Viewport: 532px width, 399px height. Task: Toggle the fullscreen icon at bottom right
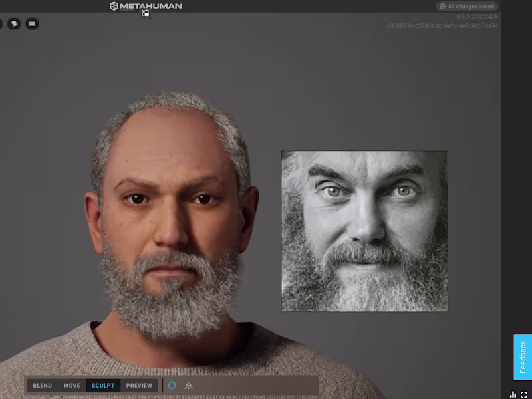(x=524, y=394)
